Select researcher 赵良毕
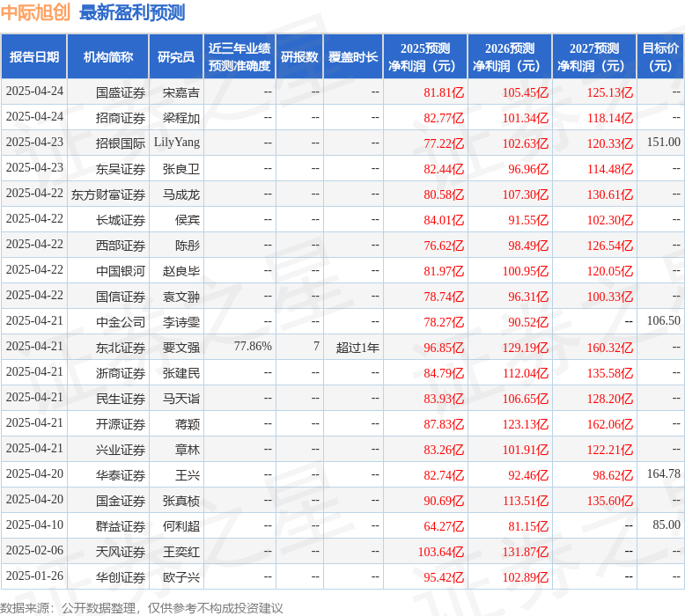Image resolution: width=685 pixels, height=616 pixels. click(181, 271)
